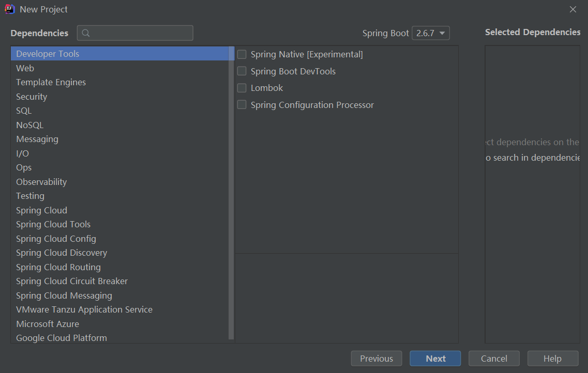This screenshot has width=588, height=373.
Task: Open the SQL dependencies category
Action: pyautogui.click(x=24, y=111)
